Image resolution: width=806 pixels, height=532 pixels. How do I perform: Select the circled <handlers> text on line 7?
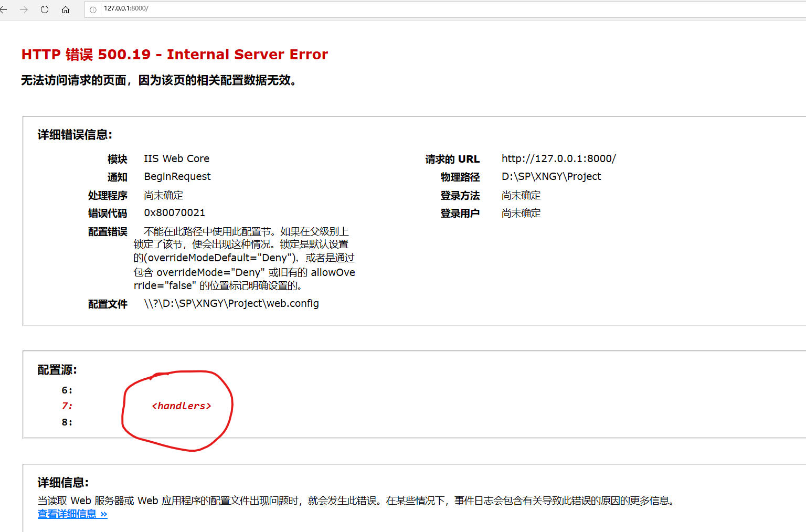[181, 406]
